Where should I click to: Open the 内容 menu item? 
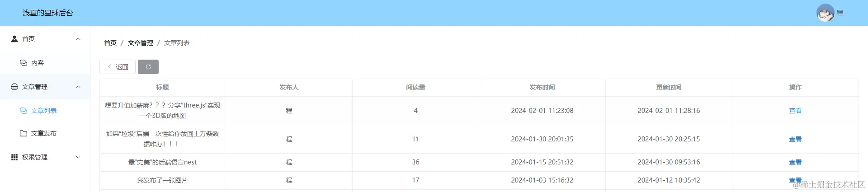[x=45, y=63]
